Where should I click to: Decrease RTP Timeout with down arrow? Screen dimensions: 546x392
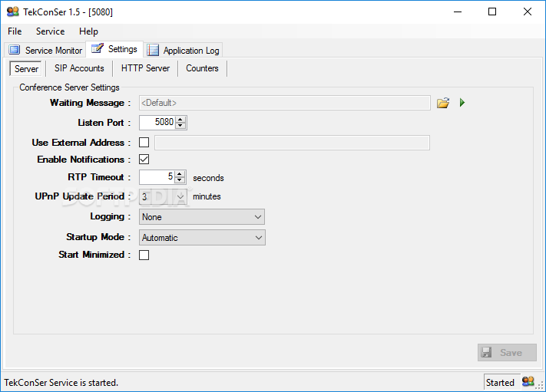coord(180,180)
